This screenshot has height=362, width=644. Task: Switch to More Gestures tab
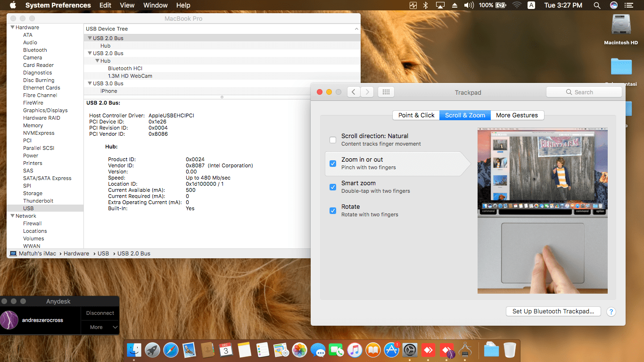pos(517,115)
